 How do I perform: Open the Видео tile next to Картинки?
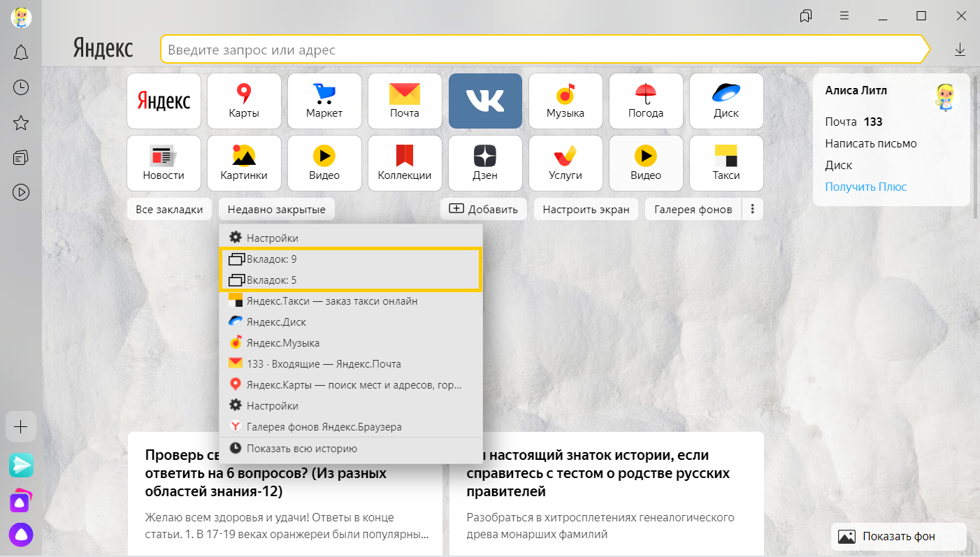point(324,163)
